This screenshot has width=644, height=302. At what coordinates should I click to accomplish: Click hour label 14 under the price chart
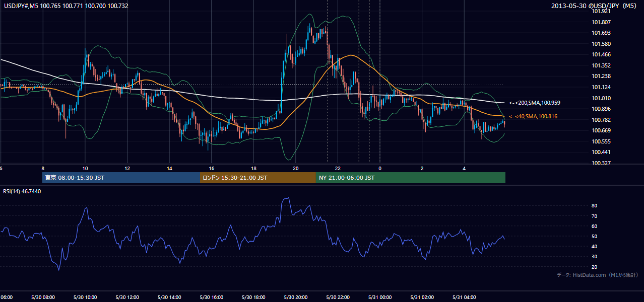click(169, 168)
